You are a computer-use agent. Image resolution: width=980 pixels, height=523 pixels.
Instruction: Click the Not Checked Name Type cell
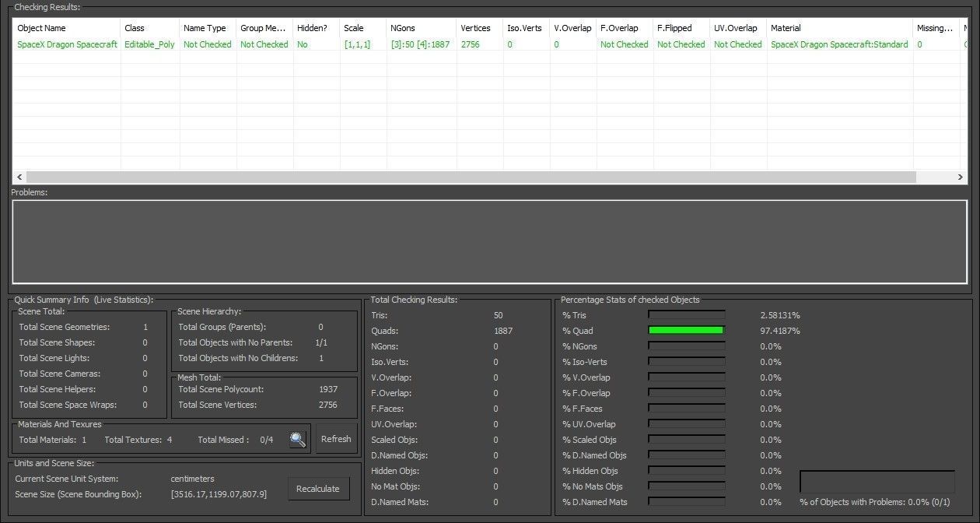pyautogui.click(x=208, y=44)
